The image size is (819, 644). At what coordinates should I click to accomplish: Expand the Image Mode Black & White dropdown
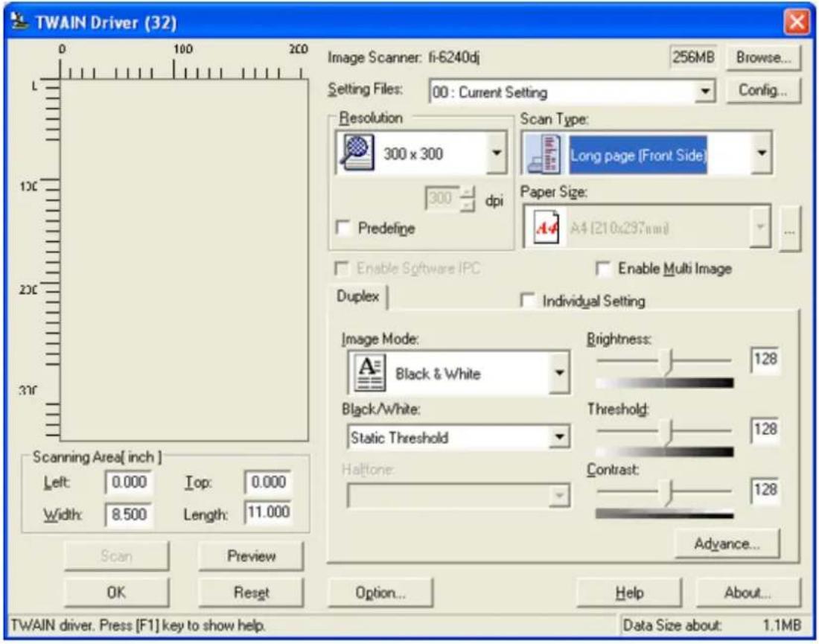559,372
